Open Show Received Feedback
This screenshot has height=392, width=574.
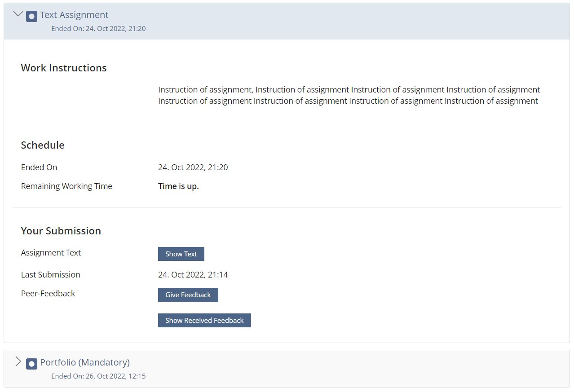point(204,320)
